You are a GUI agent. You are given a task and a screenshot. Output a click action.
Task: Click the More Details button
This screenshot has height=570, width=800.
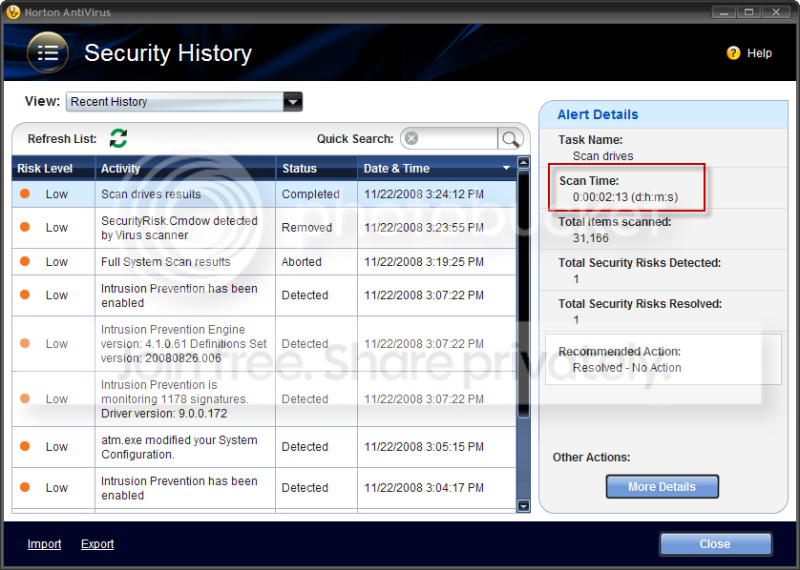pos(662,486)
